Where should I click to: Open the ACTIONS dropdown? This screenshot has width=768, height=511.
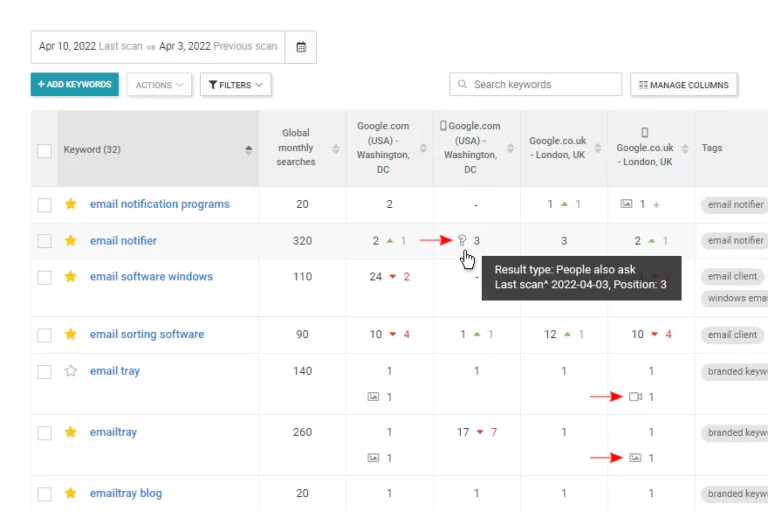159,85
